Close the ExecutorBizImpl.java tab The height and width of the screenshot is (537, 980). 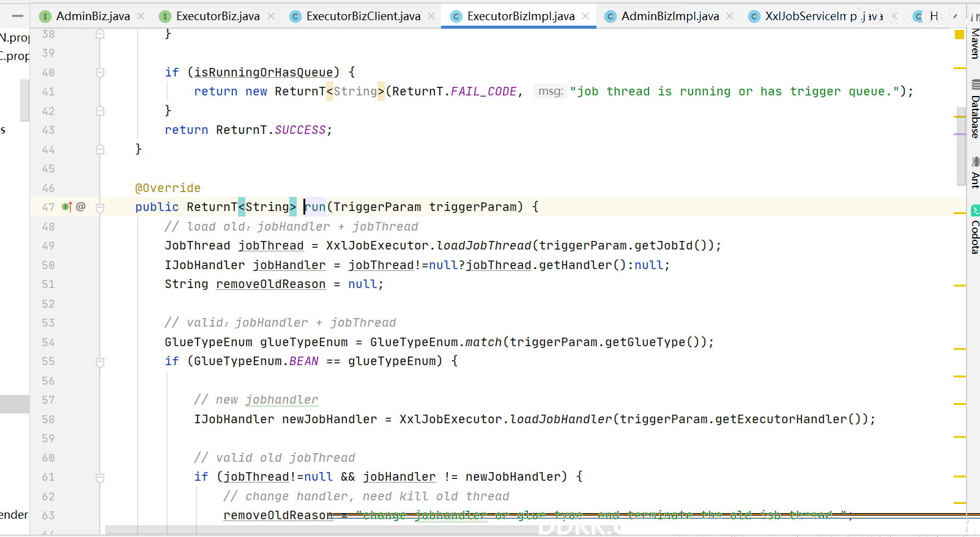(x=585, y=16)
